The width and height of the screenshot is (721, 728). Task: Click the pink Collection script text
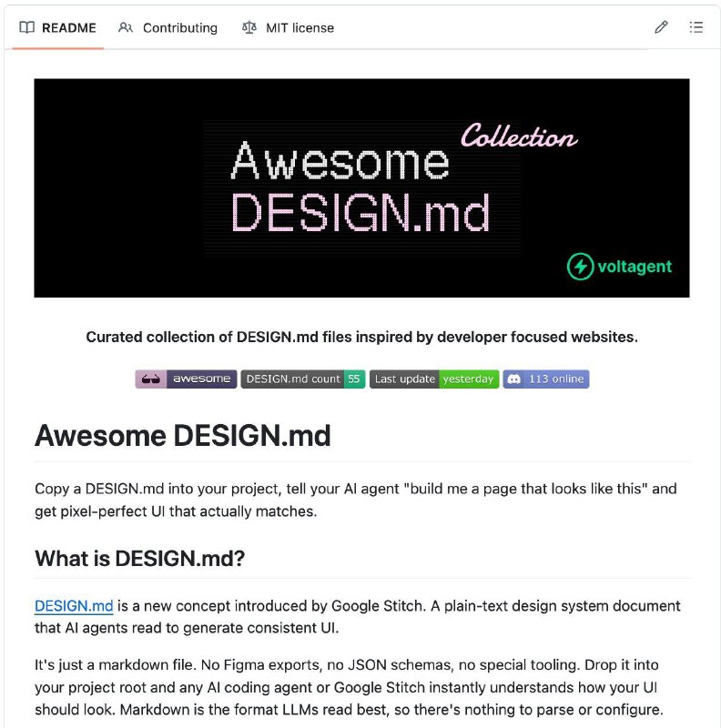click(x=518, y=137)
